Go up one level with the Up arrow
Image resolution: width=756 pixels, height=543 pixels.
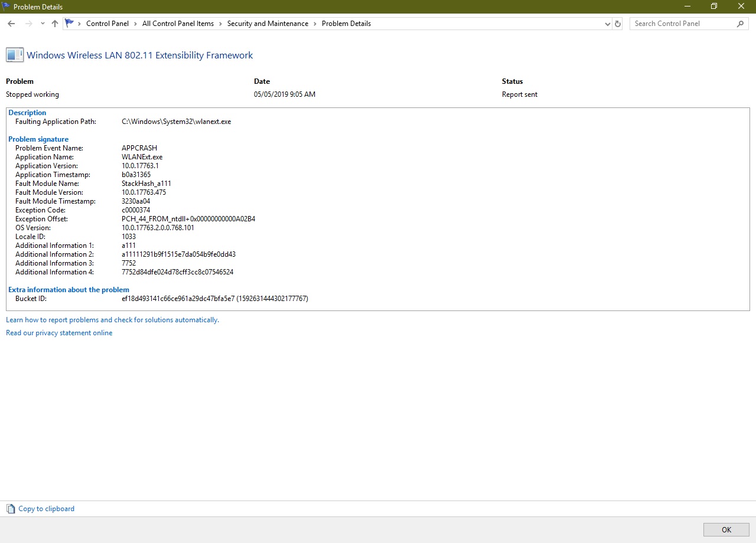click(55, 24)
